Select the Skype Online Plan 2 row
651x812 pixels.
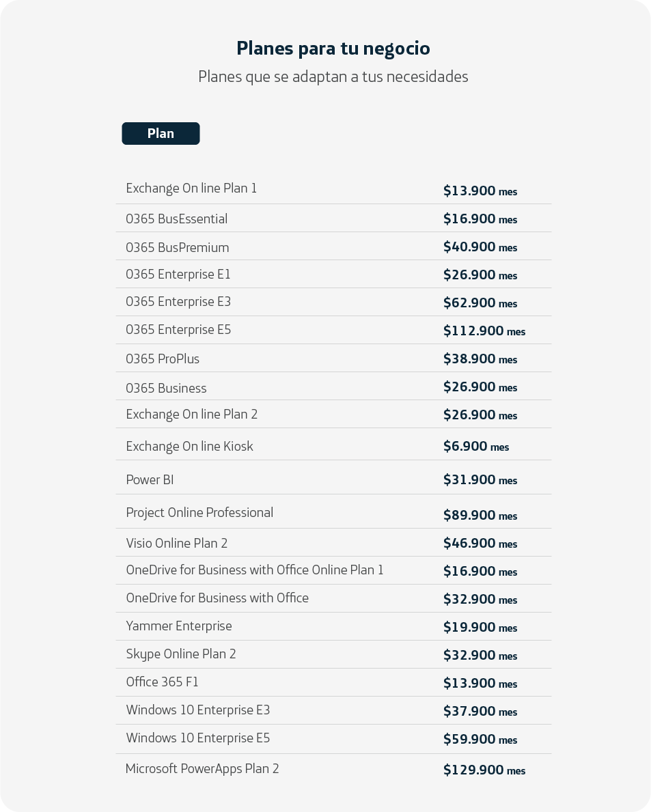point(333,654)
